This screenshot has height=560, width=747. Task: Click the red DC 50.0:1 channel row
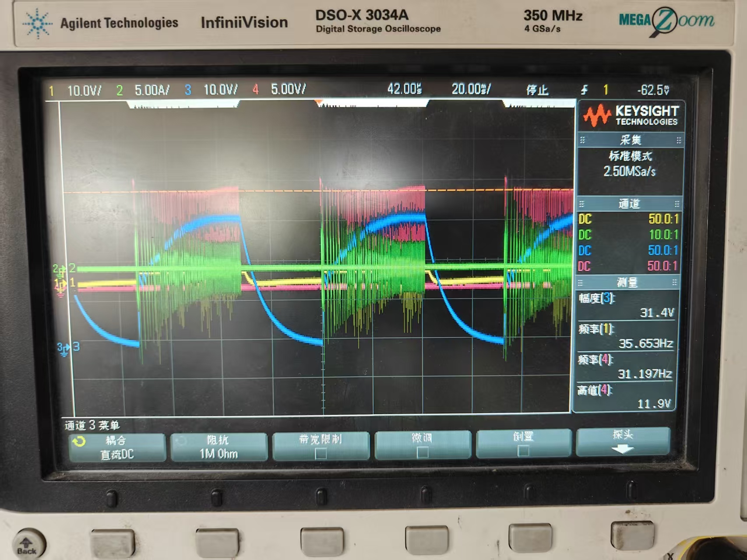(627, 266)
